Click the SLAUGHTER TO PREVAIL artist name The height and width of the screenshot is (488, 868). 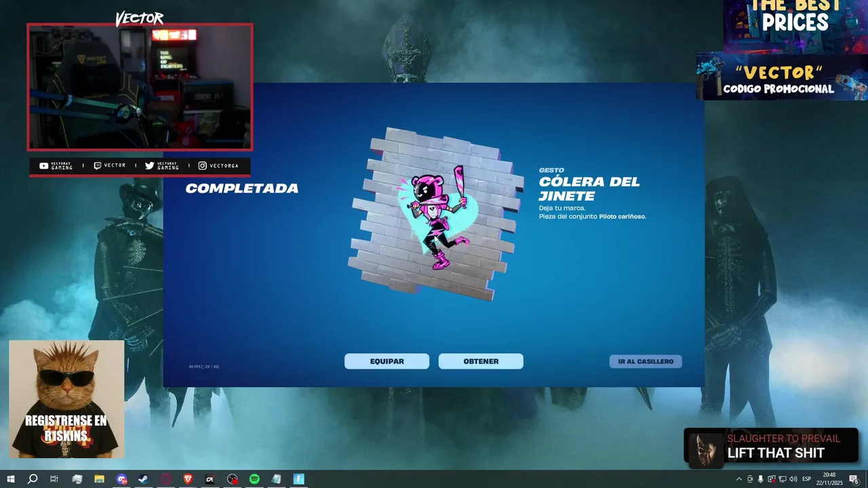(x=783, y=439)
